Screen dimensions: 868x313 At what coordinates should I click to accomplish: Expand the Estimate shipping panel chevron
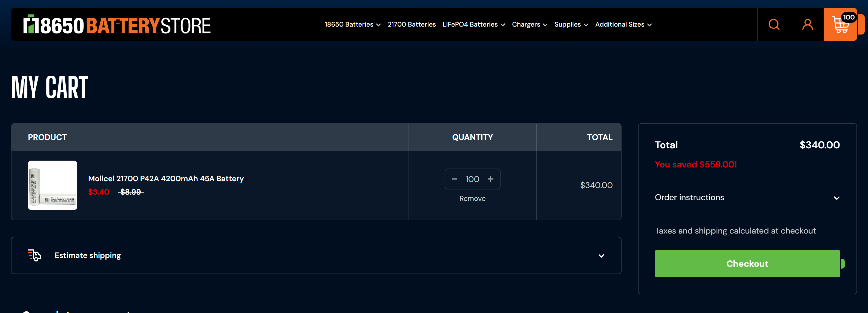click(601, 256)
